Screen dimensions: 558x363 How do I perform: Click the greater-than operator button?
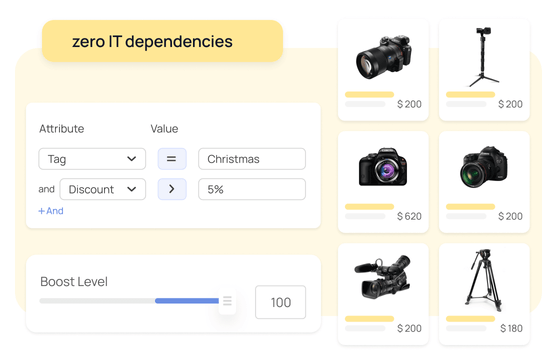(172, 189)
